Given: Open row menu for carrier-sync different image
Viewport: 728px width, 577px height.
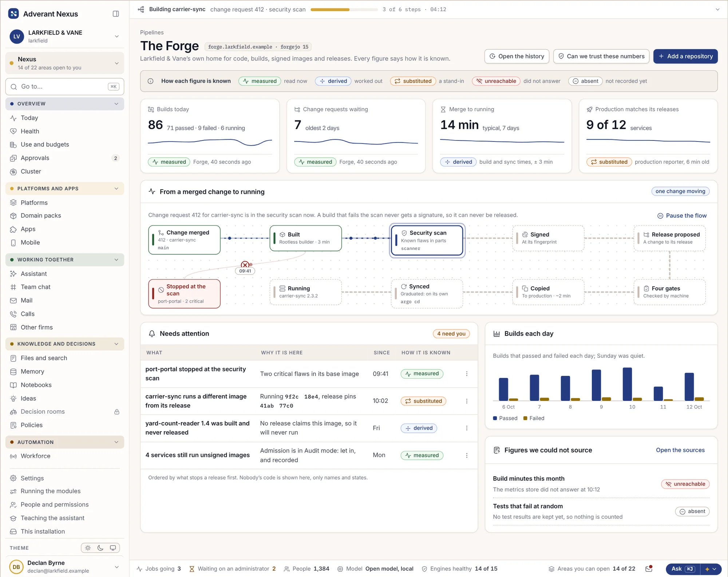Looking at the screenshot, I should [467, 401].
